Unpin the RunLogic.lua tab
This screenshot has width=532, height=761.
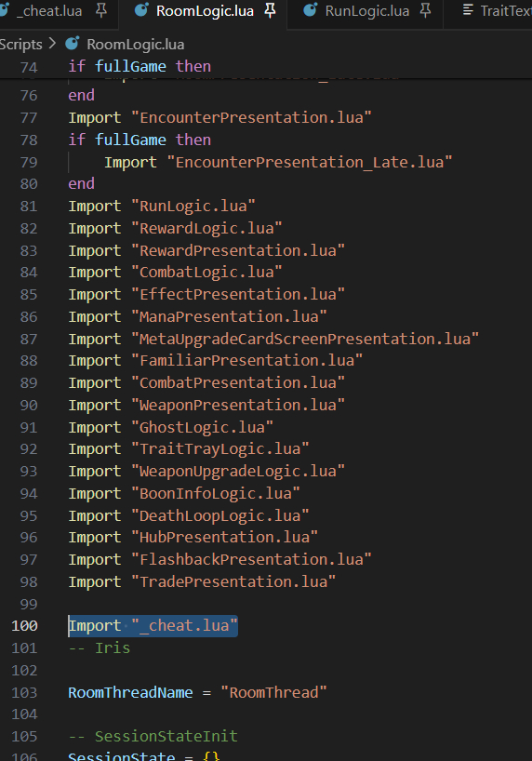[425, 10]
